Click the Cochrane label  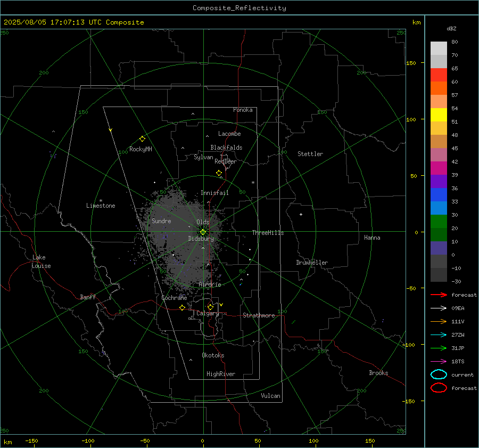pos(174,298)
